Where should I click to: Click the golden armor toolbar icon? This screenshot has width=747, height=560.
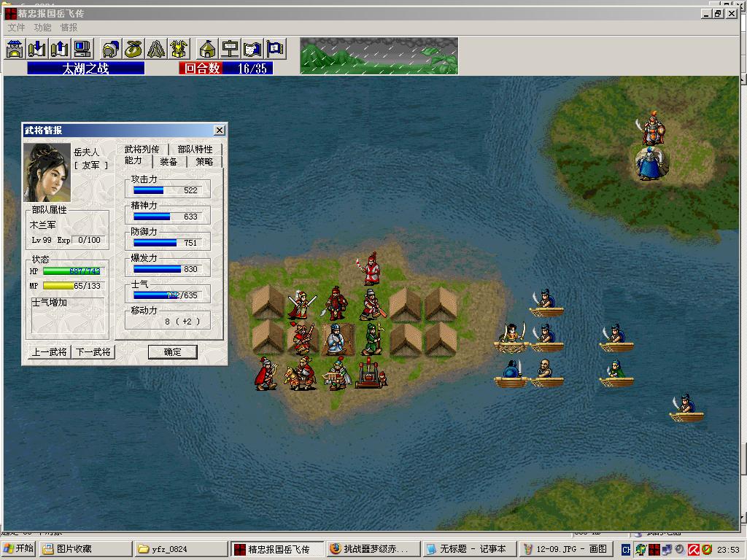click(179, 49)
